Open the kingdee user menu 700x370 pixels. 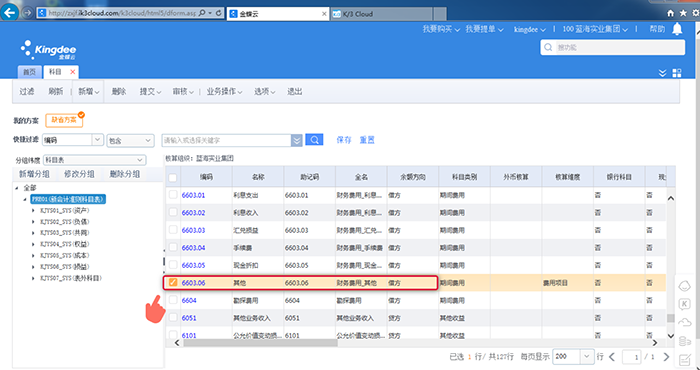click(529, 29)
